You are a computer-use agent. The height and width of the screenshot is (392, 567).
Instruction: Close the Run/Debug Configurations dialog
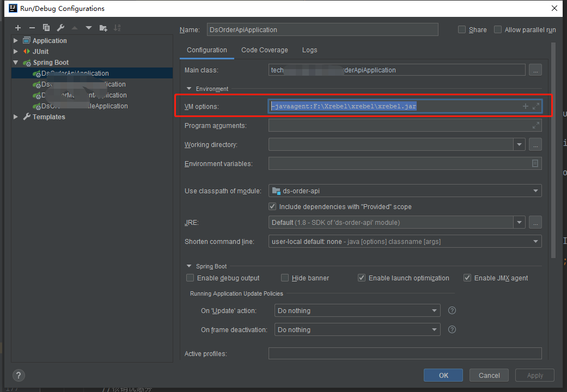tap(554, 8)
